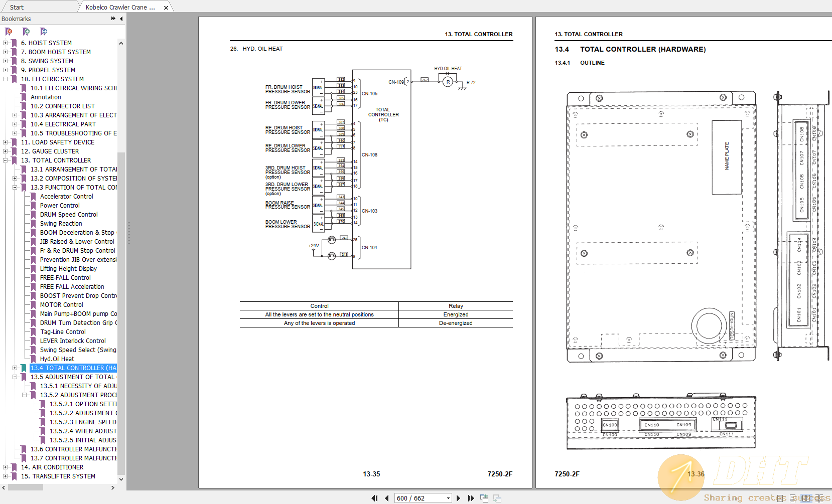Expand the 10.5 TROUBLESHOOTING node

tap(15, 133)
